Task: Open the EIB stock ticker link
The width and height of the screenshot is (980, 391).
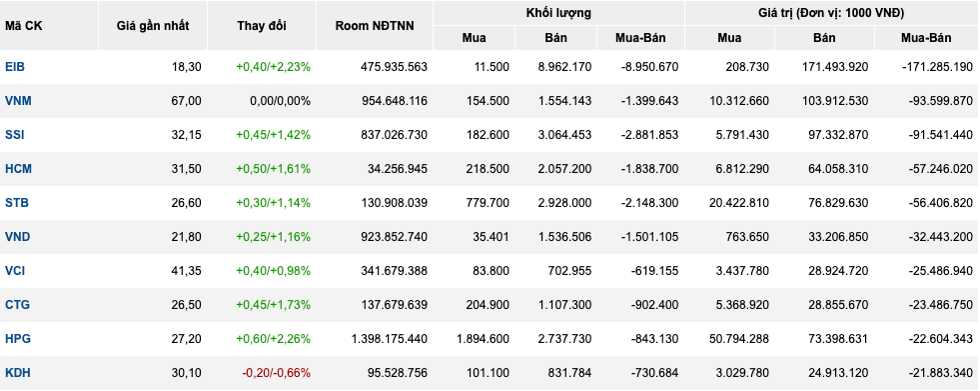Action: [x=15, y=66]
